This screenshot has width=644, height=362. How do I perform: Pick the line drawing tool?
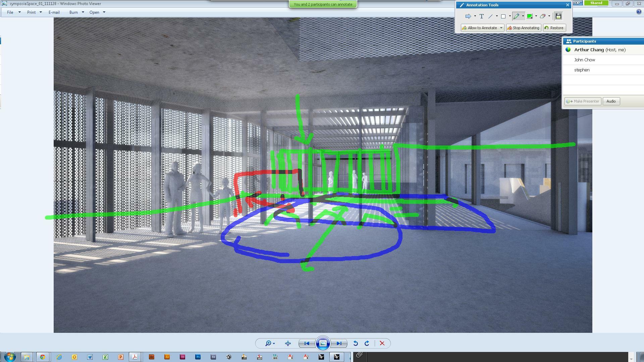490,16
